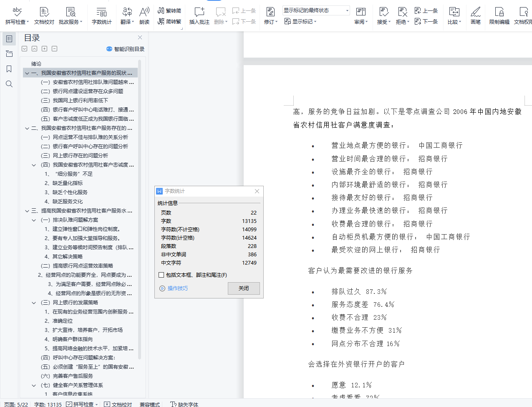Open the 文档校对 proofreading tool in ribbon
The height and width of the screenshot is (407, 532).
click(x=44, y=16)
